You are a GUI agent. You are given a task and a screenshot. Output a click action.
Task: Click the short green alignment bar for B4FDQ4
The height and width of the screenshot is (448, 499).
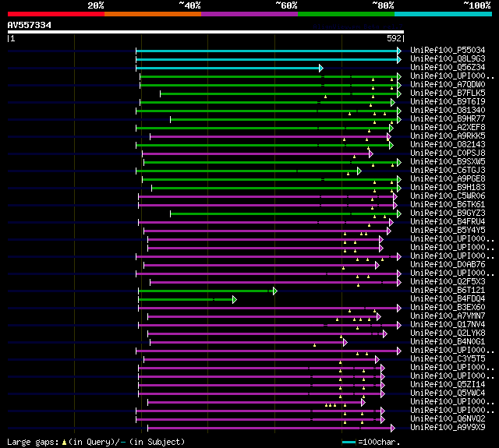[x=186, y=299]
